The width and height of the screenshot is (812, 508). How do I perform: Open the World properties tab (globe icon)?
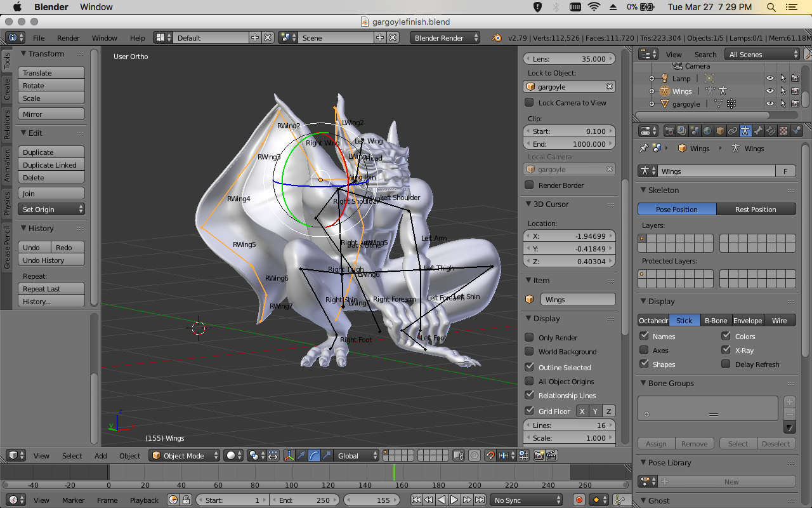click(x=707, y=131)
